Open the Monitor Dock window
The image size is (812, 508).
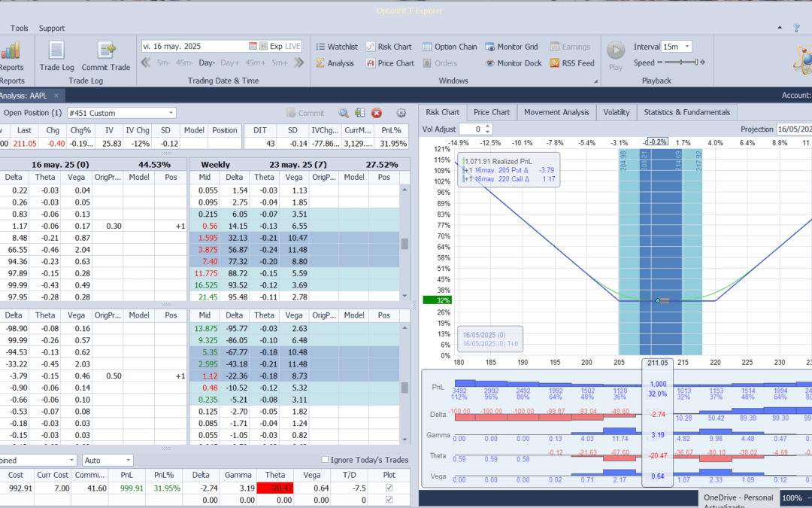pyautogui.click(x=514, y=63)
